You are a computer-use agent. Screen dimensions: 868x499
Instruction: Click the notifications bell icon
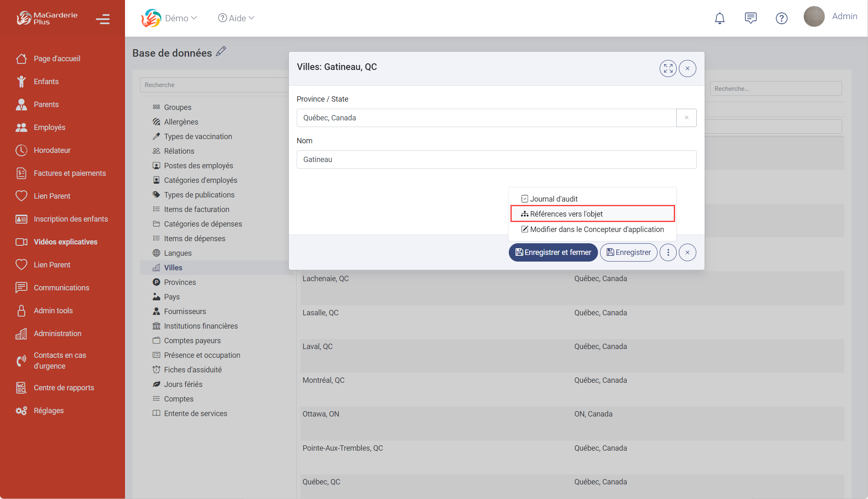[720, 18]
